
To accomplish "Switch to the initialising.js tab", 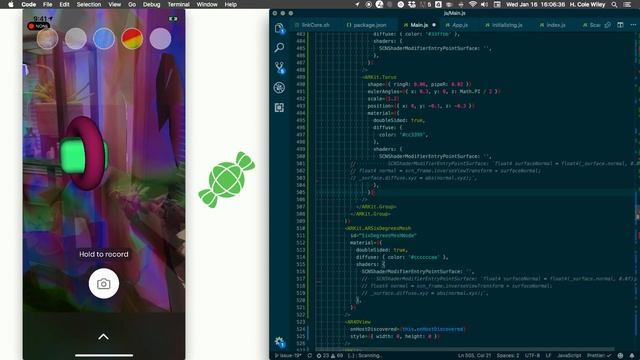I will point(503,25).
